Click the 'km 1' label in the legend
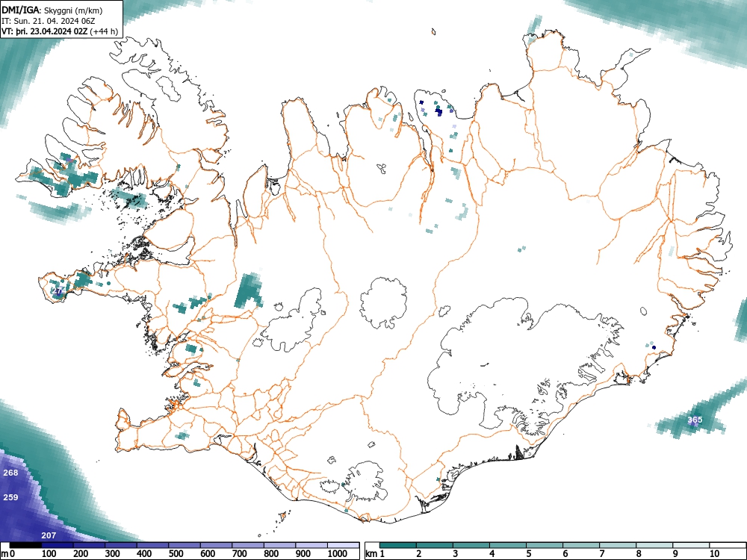Viewport: 747px width, 560px height. (376, 554)
